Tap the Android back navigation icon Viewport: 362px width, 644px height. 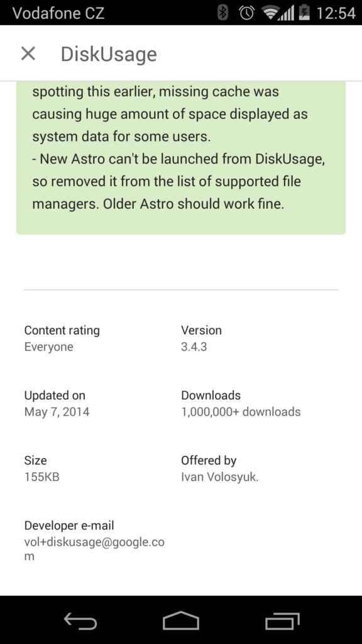80,619
